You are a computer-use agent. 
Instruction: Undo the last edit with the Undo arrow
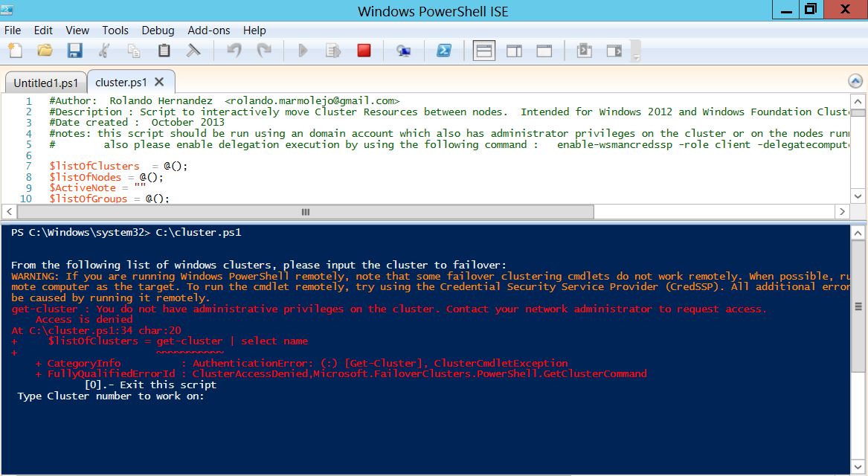[x=234, y=51]
